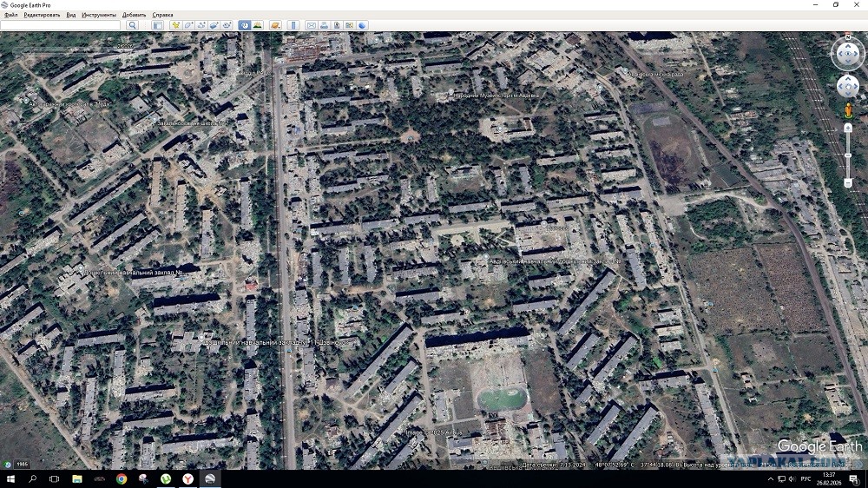
Task: Click the zoom slider handle
Action: (848, 155)
